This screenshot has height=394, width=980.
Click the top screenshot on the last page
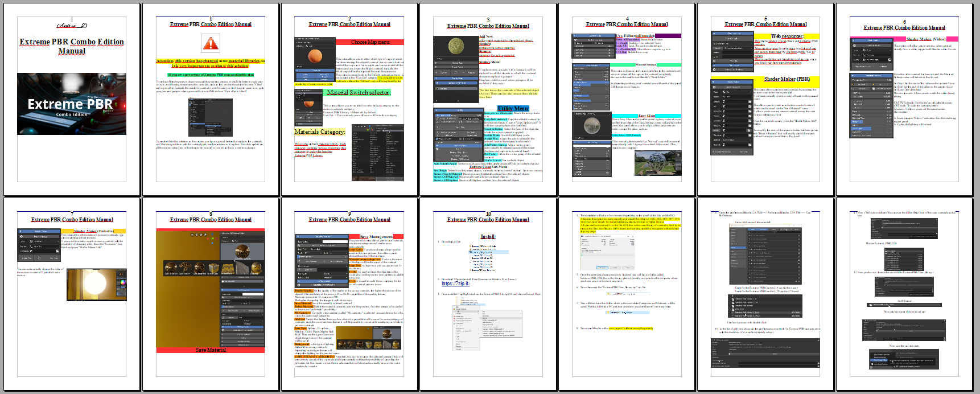tap(904, 228)
